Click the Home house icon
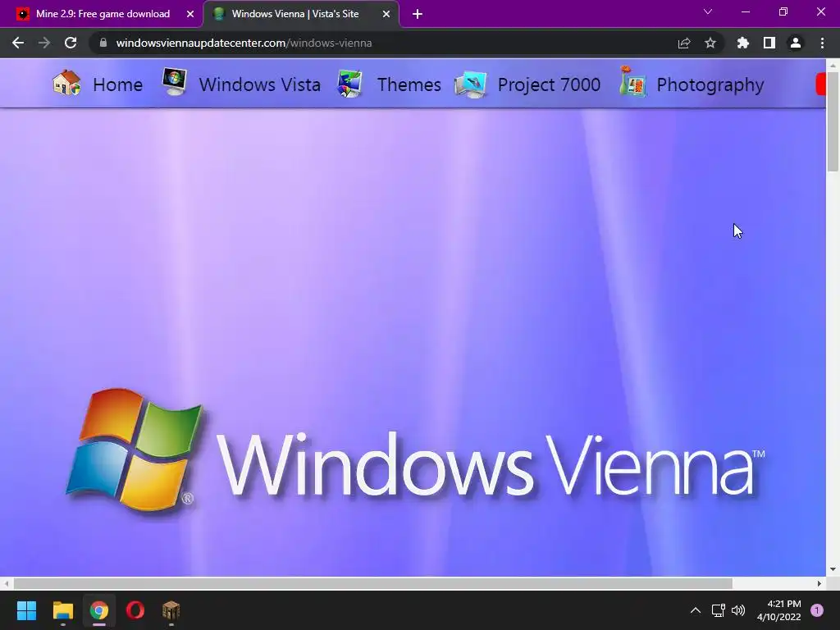Image resolution: width=840 pixels, height=630 pixels. 67,83
